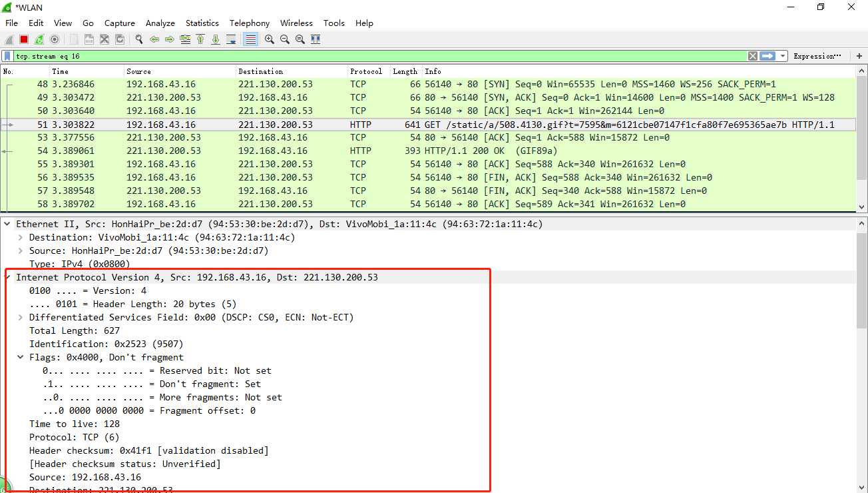Expand the Differentiated Services Field node
Image resolution: width=868 pixels, height=493 pixels.
click(x=21, y=317)
